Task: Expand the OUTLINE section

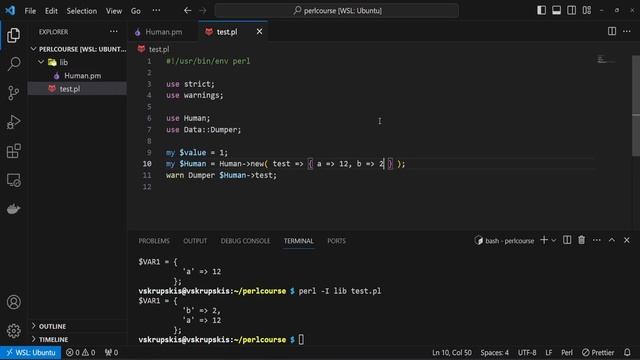Action: click(78, 326)
